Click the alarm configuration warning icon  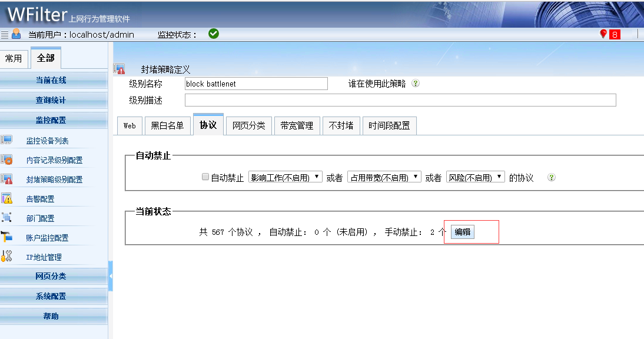click(6, 198)
